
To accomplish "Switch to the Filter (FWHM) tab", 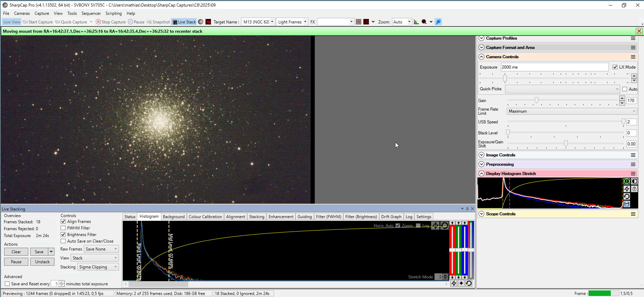I will 329,217.
